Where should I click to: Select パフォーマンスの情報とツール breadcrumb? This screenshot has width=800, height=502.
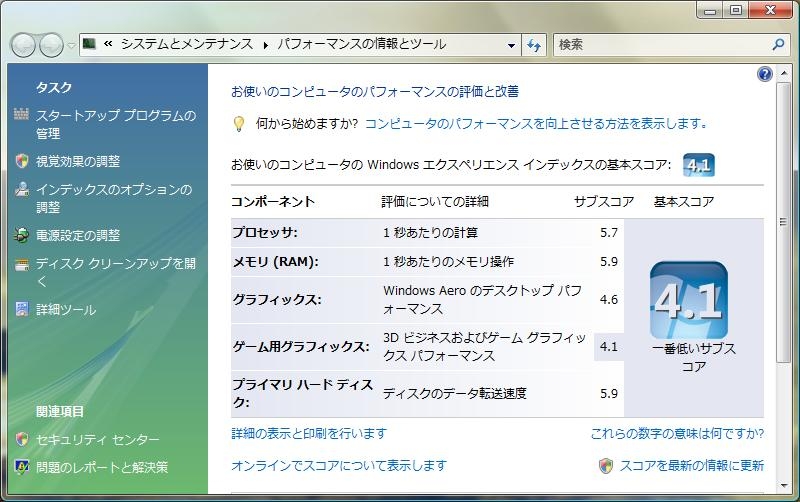pos(362,44)
